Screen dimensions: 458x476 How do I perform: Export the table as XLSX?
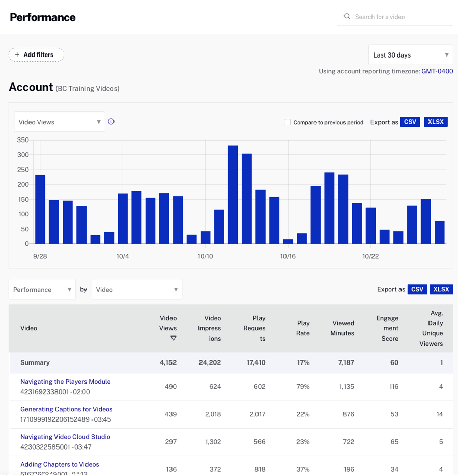pos(441,289)
